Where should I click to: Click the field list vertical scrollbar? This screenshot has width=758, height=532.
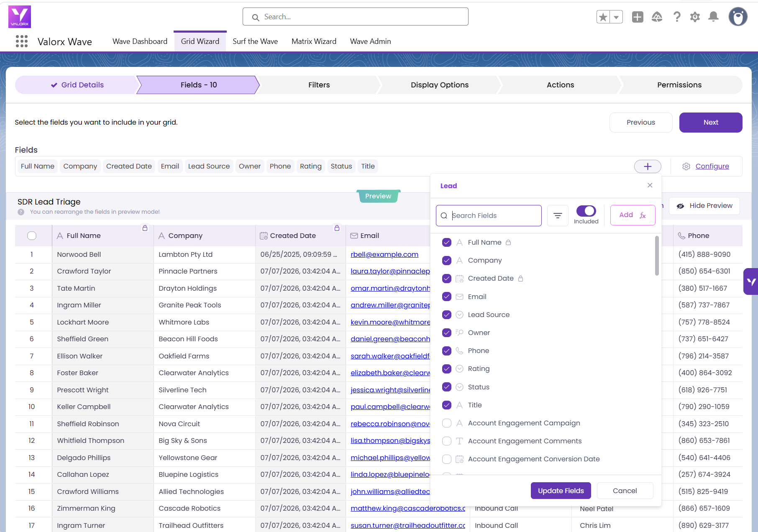(x=657, y=256)
